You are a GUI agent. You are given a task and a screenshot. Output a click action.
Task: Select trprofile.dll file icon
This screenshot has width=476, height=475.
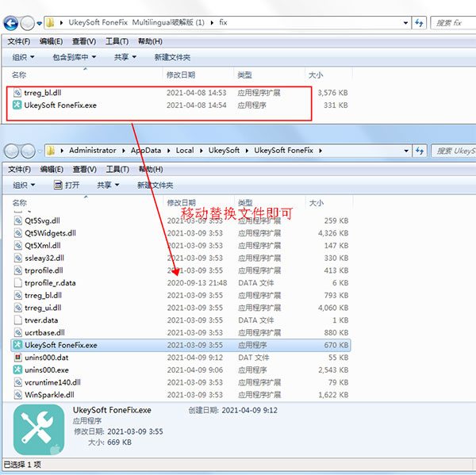pyautogui.click(x=18, y=270)
